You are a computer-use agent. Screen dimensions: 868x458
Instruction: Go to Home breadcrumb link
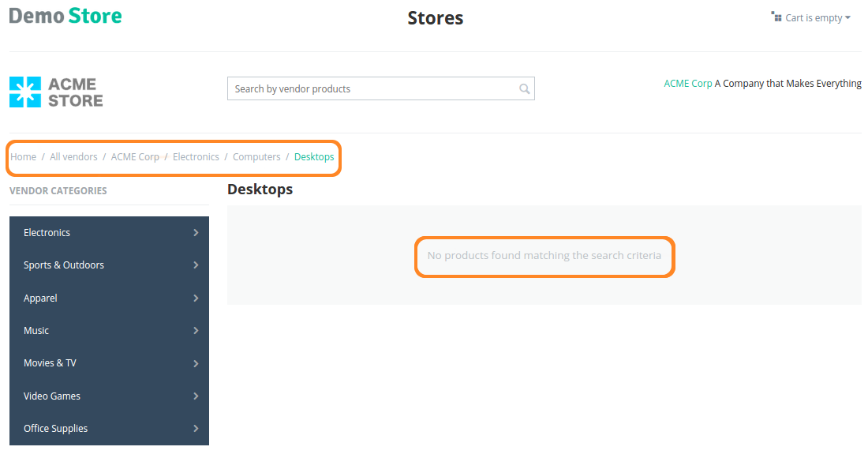coord(23,156)
